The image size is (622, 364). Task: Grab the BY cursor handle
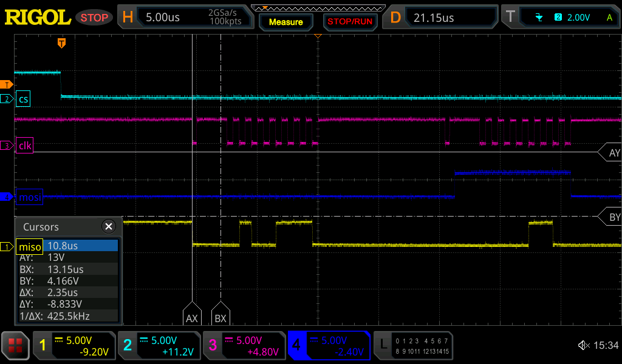click(610, 217)
